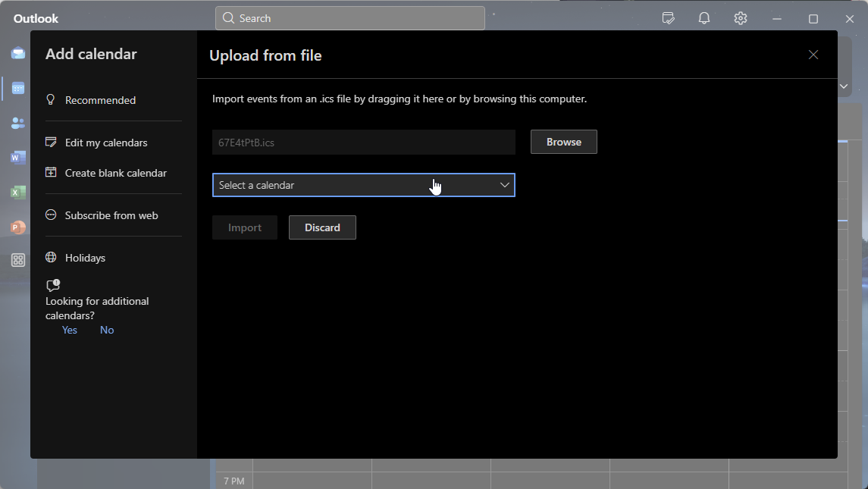The width and height of the screenshot is (868, 489).
Task: Launch Excel from the app rail
Action: click(x=18, y=193)
